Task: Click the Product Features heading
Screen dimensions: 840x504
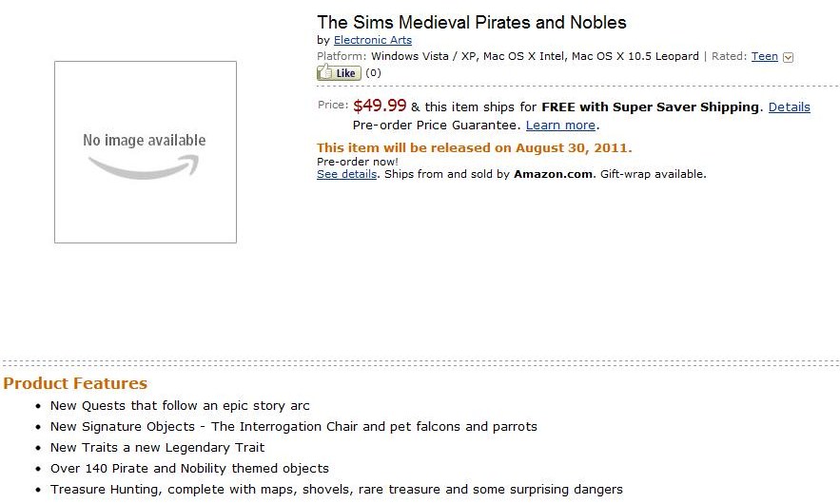Action: pos(75,383)
